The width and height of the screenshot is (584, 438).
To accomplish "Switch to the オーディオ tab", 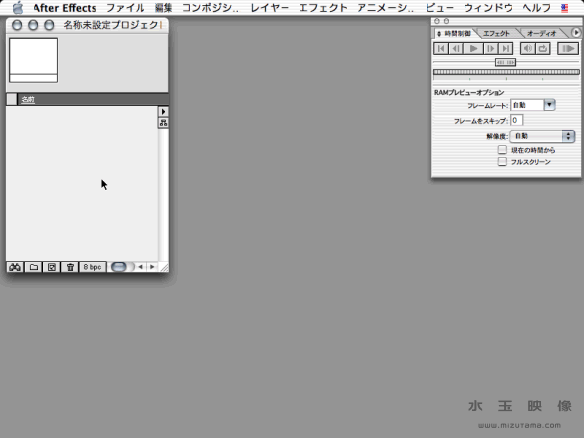I will click(542, 34).
